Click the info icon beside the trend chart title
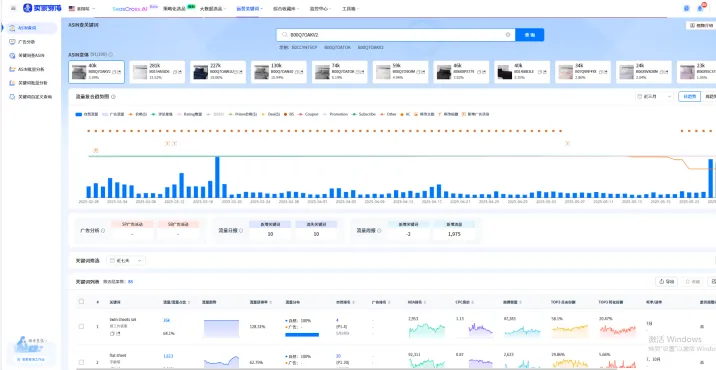716x370 pixels. pos(113,97)
